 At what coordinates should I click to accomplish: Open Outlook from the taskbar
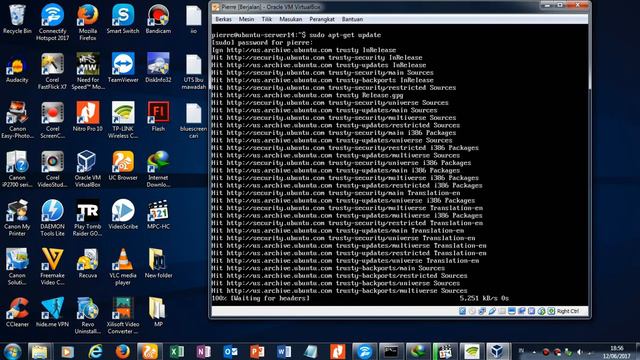[230, 351]
